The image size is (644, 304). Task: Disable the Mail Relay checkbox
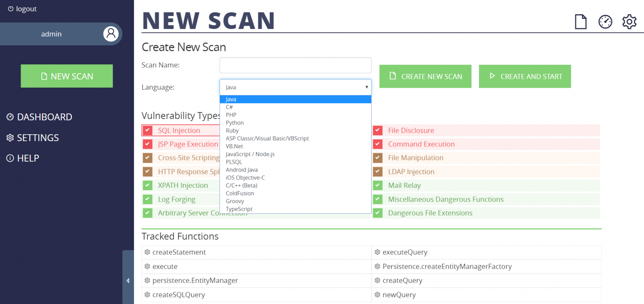pyautogui.click(x=378, y=185)
